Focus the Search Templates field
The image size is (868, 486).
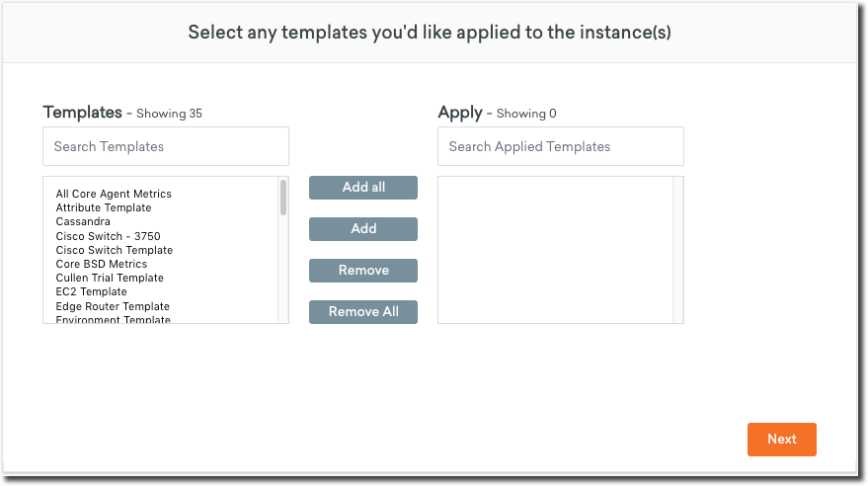[x=166, y=146]
